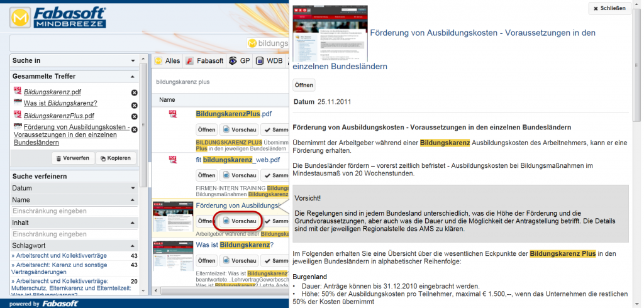The image size is (644, 308).
Task: Filter by 'Arbeitsrecht und Kollektivverträge' keyword
Action: pyautogui.click(x=60, y=255)
